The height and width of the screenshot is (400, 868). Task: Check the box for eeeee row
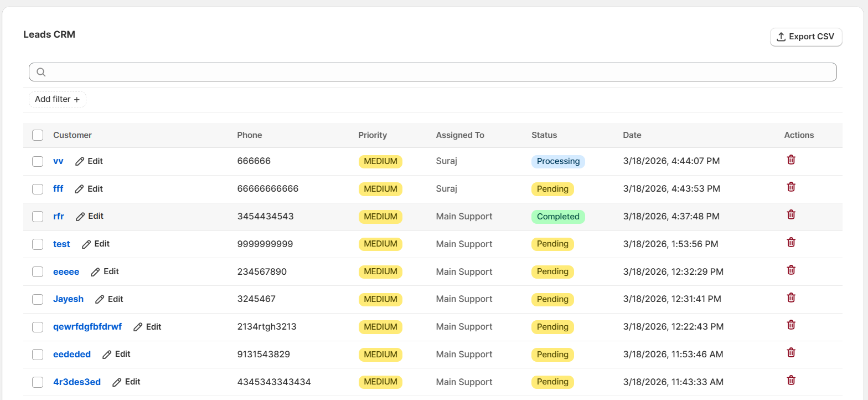pos(38,271)
